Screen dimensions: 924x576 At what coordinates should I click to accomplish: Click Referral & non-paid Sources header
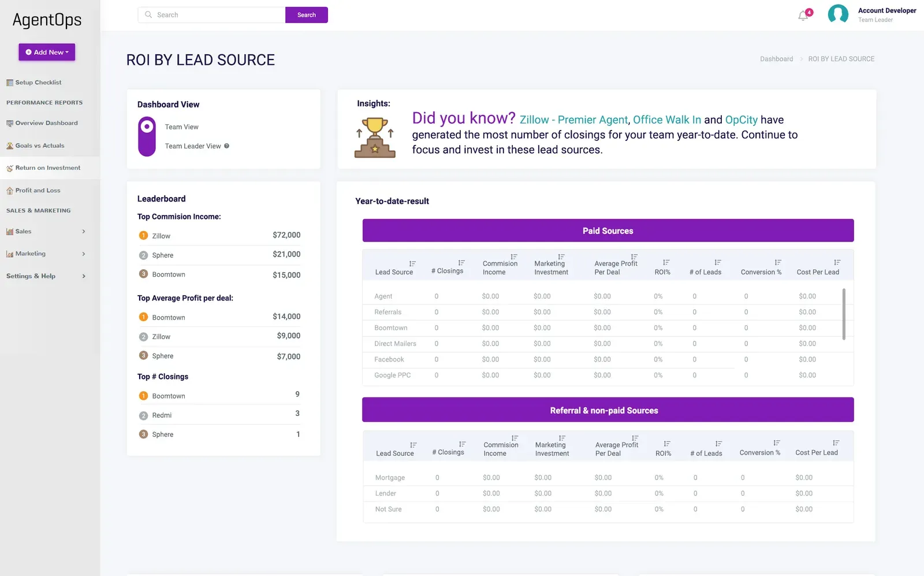pyautogui.click(x=608, y=410)
